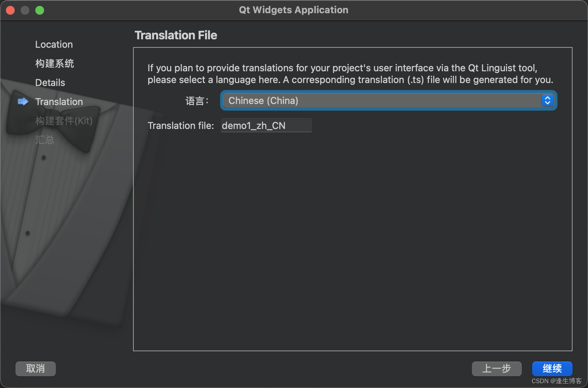
Task: Select the Translation step in sidebar
Action: click(x=59, y=102)
